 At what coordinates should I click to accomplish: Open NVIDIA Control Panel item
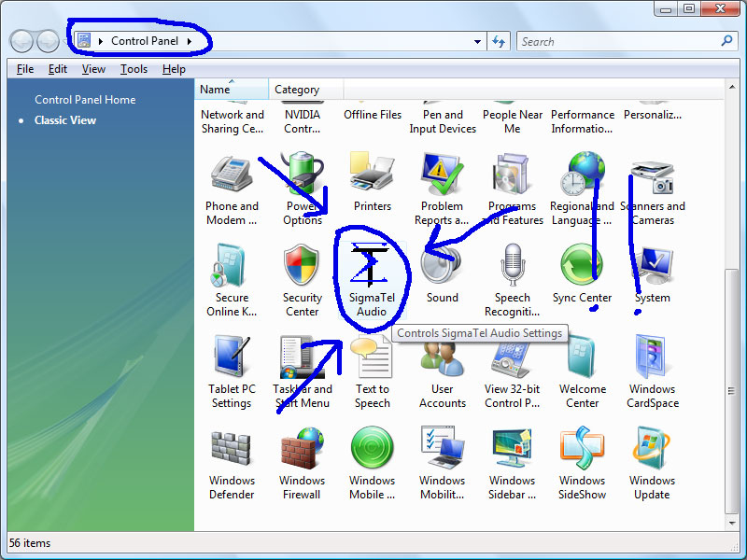tap(302, 119)
